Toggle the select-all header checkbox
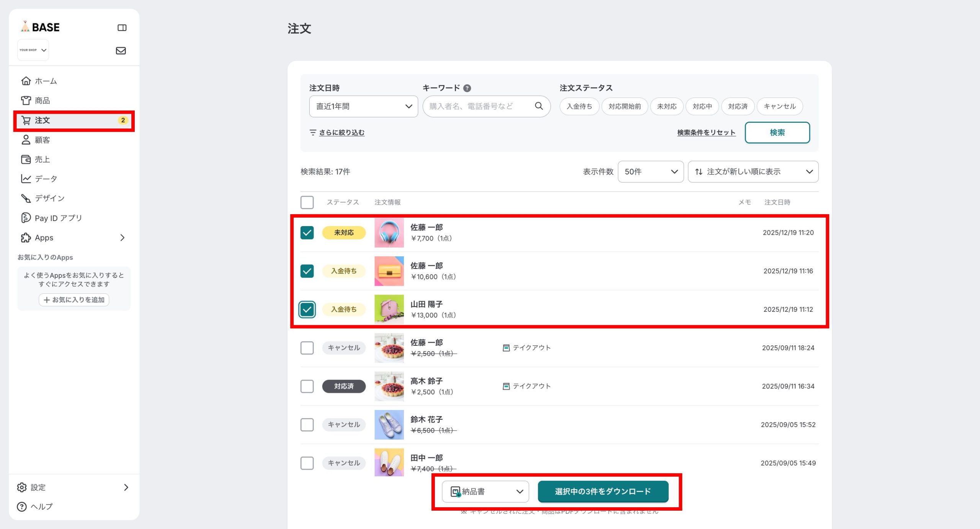Image resolution: width=980 pixels, height=529 pixels. 307,202
